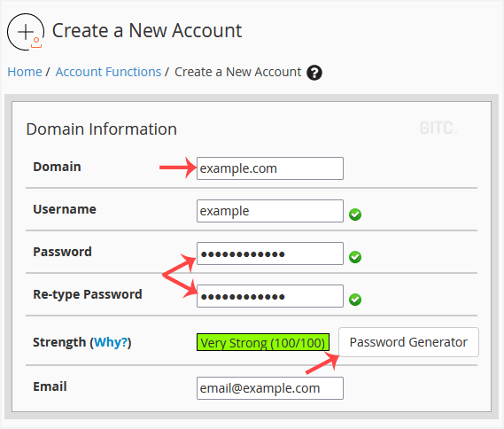Select the Re-type Password field
Image resolution: width=504 pixels, height=429 pixels.
270,296
